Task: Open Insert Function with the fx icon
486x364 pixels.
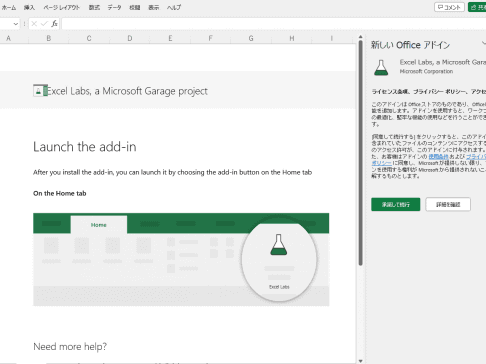Action: [x=54, y=24]
